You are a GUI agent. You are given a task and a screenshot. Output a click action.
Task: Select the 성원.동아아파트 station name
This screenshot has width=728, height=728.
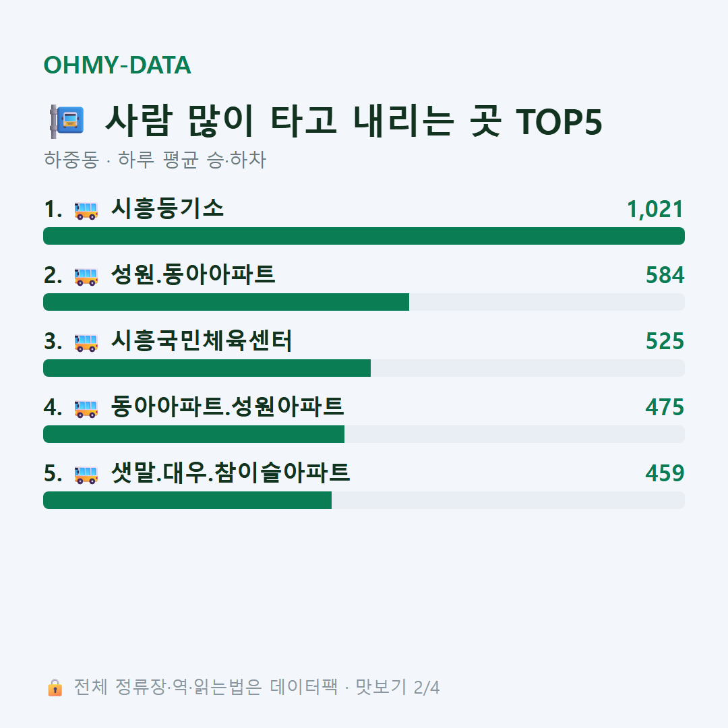pyautogui.click(x=193, y=274)
